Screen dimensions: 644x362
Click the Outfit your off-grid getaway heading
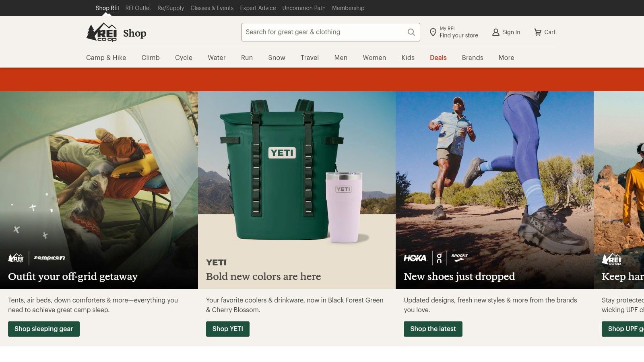[73, 277]
